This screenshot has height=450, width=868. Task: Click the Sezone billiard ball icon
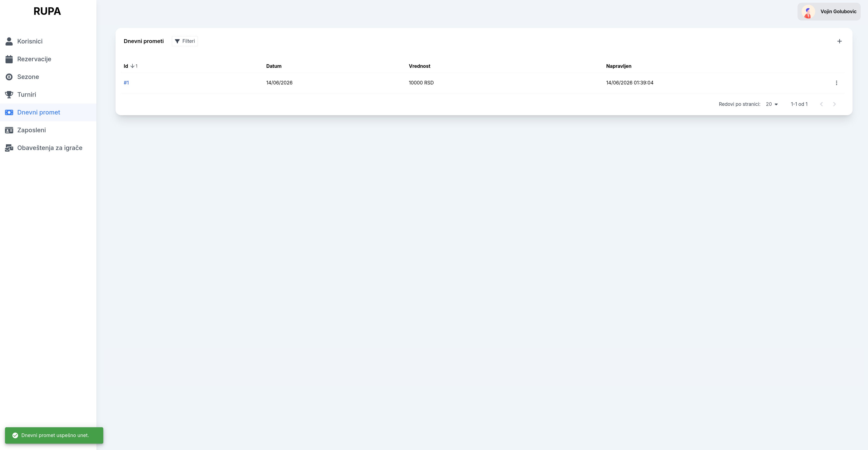coord(9,77)
